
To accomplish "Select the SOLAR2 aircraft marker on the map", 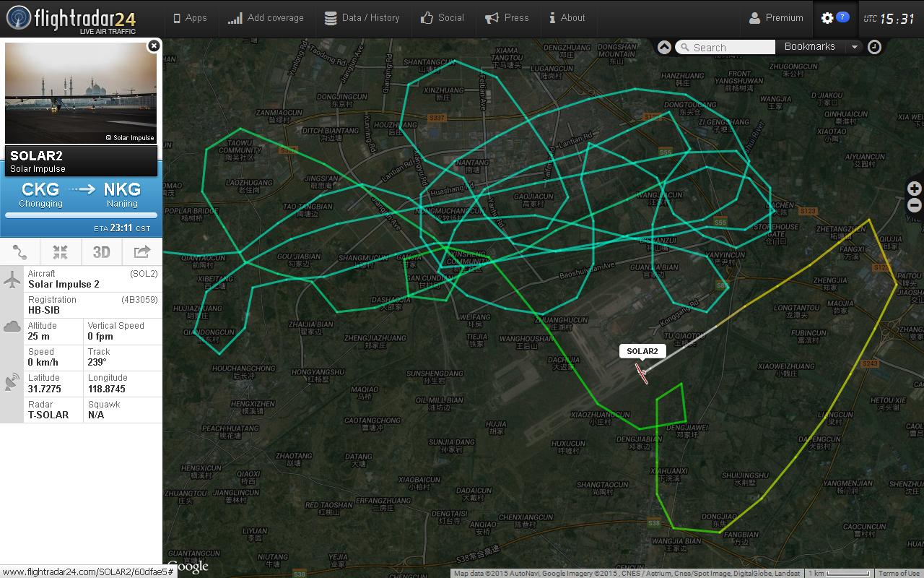I will click(x=641, y=373).
